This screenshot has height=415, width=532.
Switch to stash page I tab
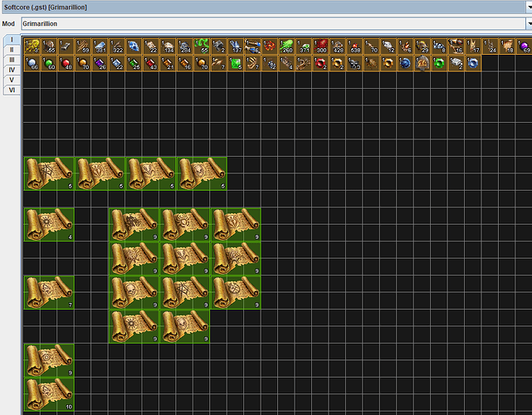click(x=12, y=40)
